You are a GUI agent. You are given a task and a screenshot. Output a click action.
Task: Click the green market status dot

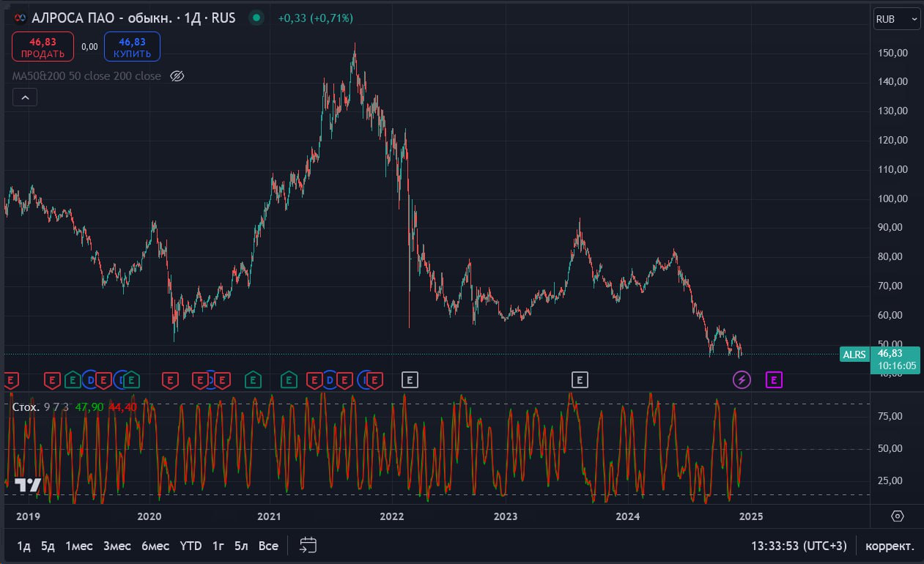256,18
